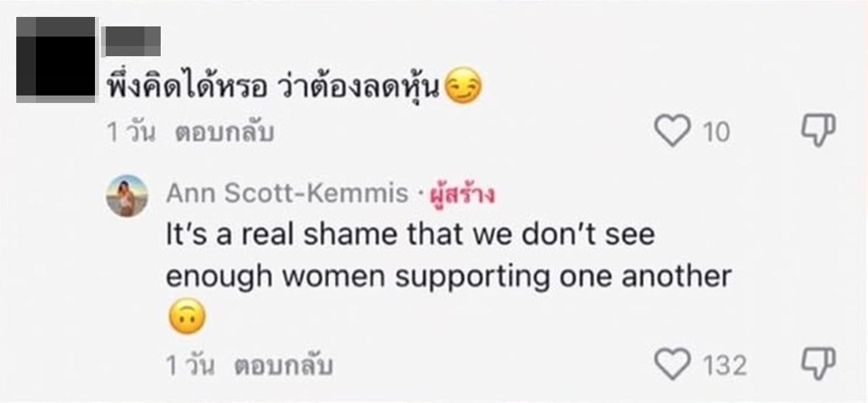Viewport: 868px width, 403px height.
Task: Click the upside-down face emoji in the reply
Action: click(186, 318)
